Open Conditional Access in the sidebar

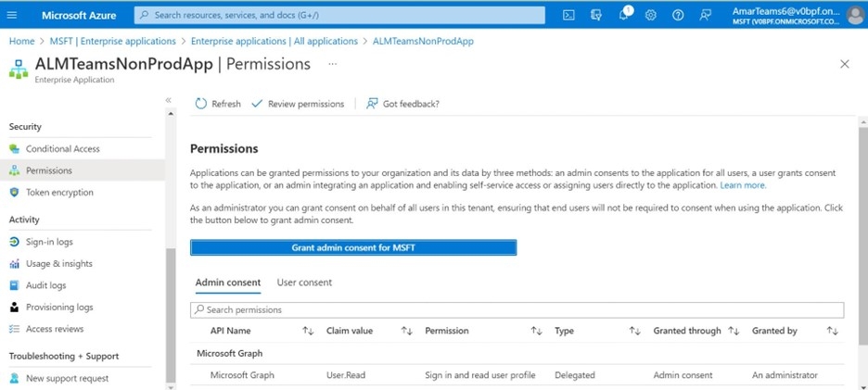pos(62,148)
